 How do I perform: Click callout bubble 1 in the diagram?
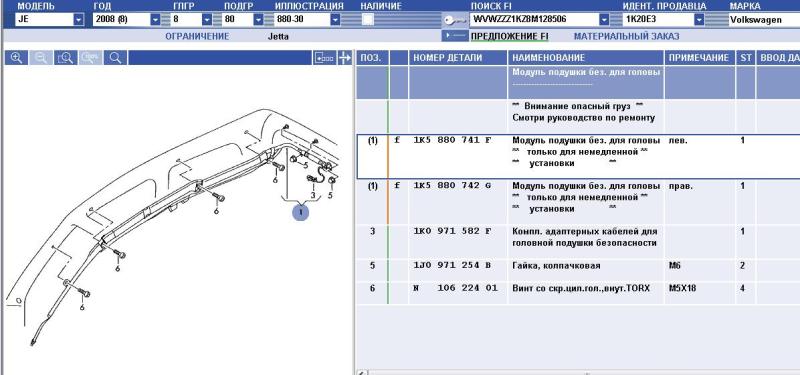(x=301, y=212)
